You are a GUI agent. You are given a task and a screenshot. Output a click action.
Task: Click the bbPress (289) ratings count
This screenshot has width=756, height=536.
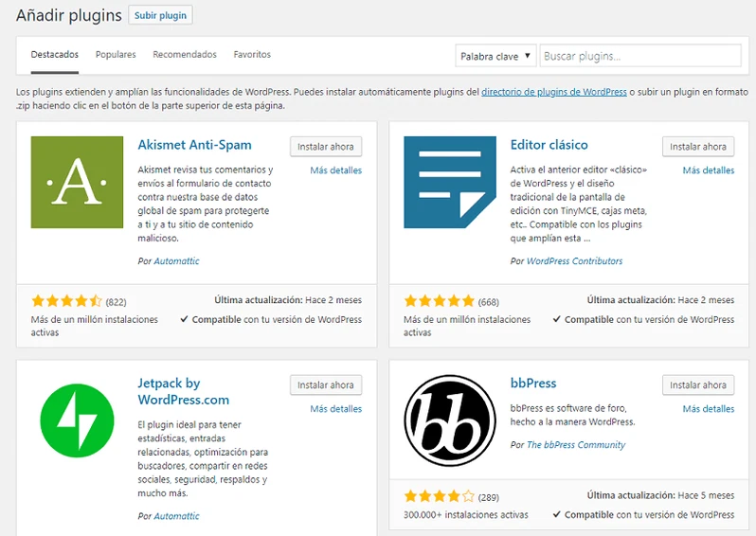coord(489,497)
